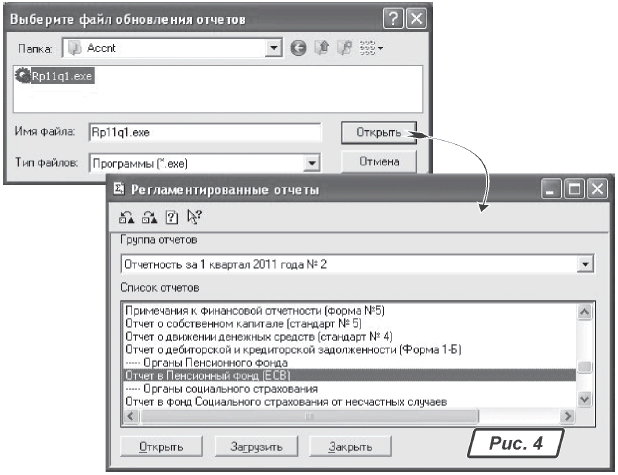The height and width of the screenshot is (475, 618).
Task: Click the Имя файла input field
Action: [x=202, y=131]
